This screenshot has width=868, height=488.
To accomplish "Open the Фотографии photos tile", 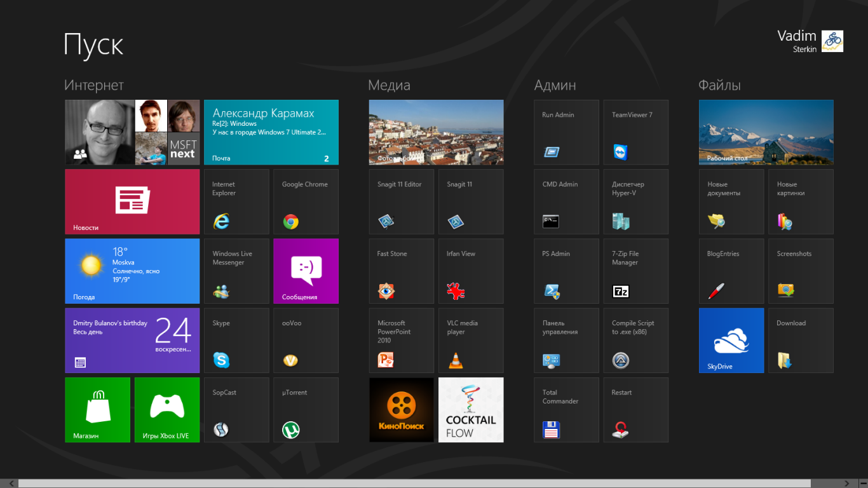I will [x=436, y=132].
